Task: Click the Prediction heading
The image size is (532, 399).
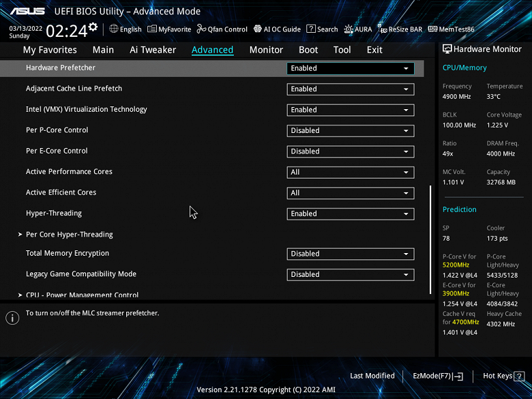Action: (x=460, y=209)
